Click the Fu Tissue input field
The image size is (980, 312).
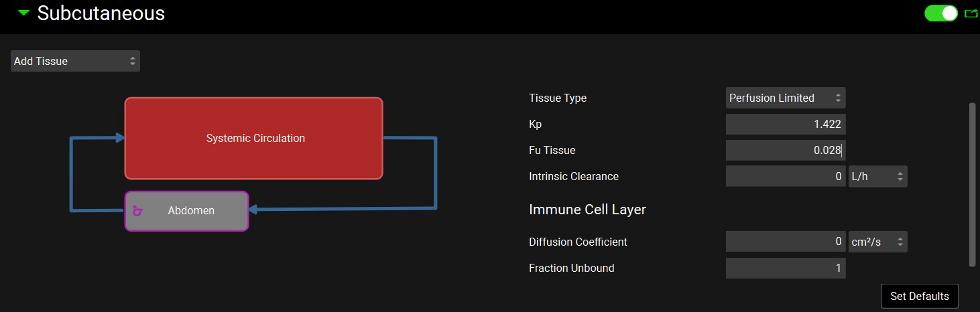click(785, 151)
